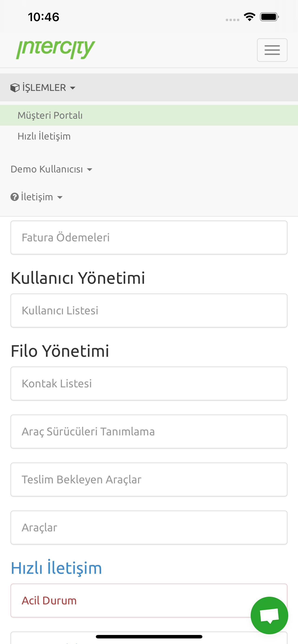Open the Araçlar list item

click(x=149, y=527)
